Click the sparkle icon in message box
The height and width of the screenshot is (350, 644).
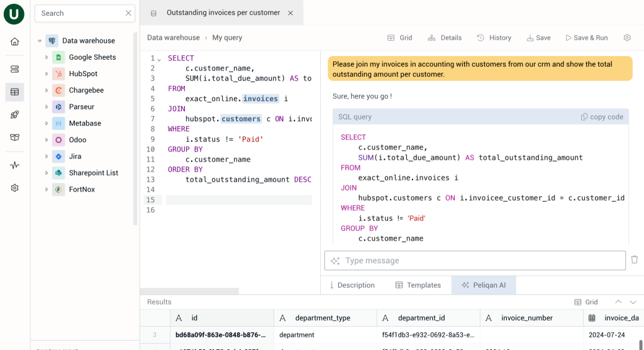(335, 261)
